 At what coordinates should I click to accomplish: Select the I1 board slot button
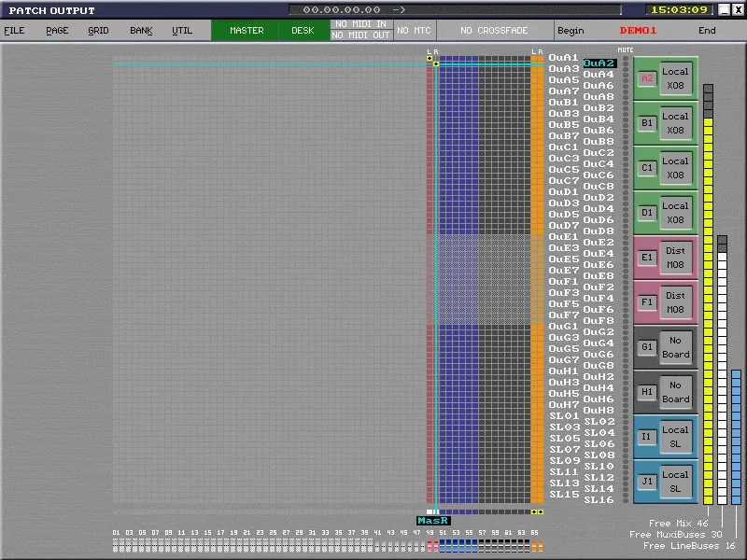(x=647, y=437)
